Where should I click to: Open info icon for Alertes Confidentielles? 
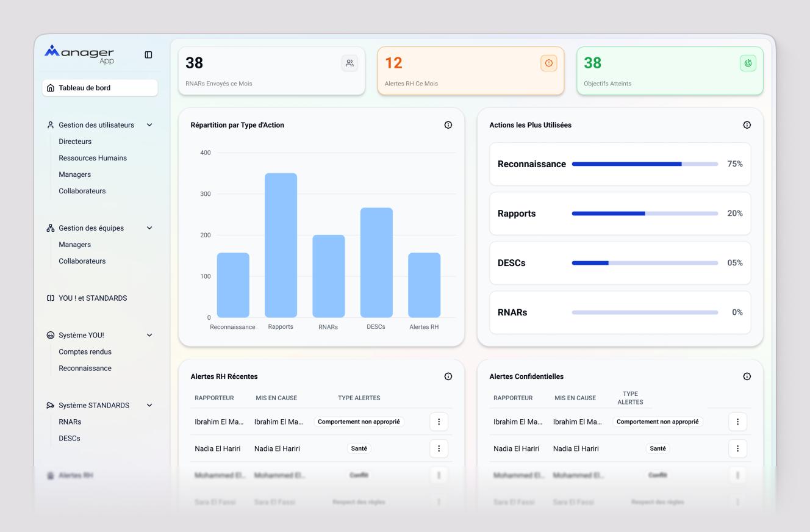(747, 376)
